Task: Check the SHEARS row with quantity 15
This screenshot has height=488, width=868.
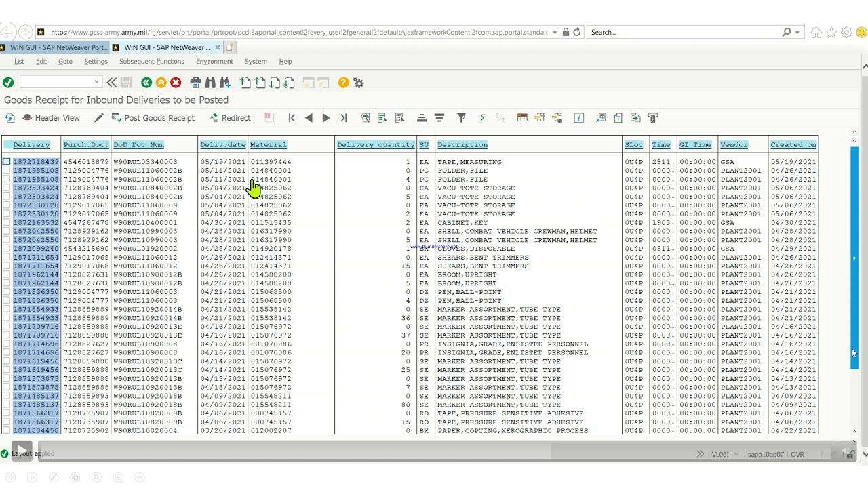Action: coord(6,266)
